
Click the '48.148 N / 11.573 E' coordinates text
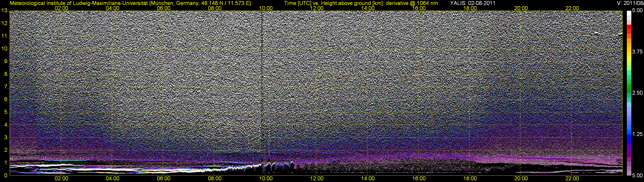pos(226,3)
